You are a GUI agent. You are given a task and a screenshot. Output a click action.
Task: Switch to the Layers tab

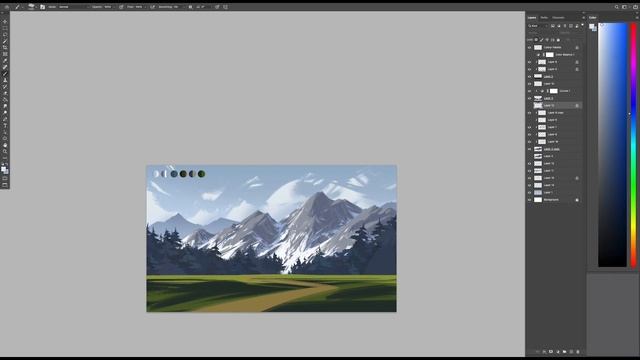pos(532,18)
